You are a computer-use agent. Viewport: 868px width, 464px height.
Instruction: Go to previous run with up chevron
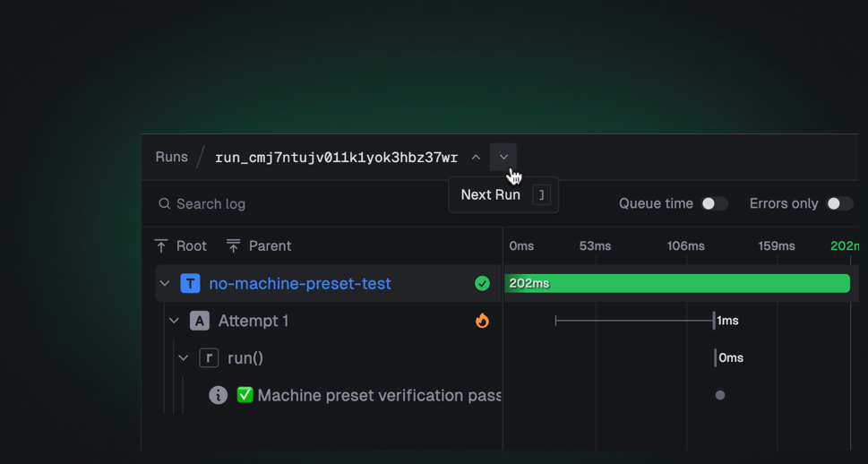[x=476, y=158]
